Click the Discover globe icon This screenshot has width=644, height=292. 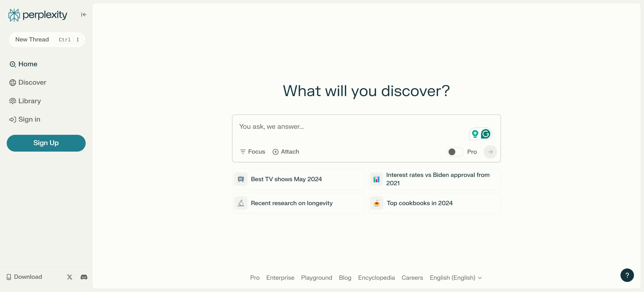coord(13,83)
